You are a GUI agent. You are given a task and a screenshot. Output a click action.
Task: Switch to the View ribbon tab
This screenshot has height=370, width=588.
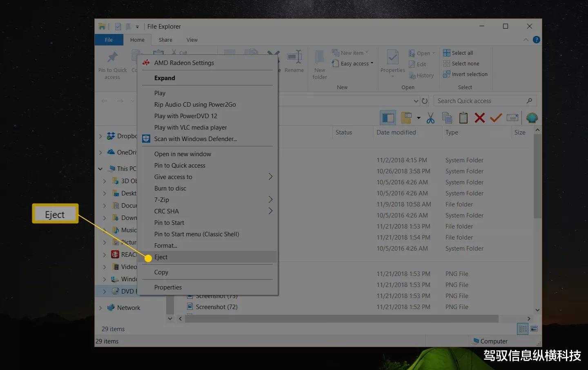tap(192, 40)
